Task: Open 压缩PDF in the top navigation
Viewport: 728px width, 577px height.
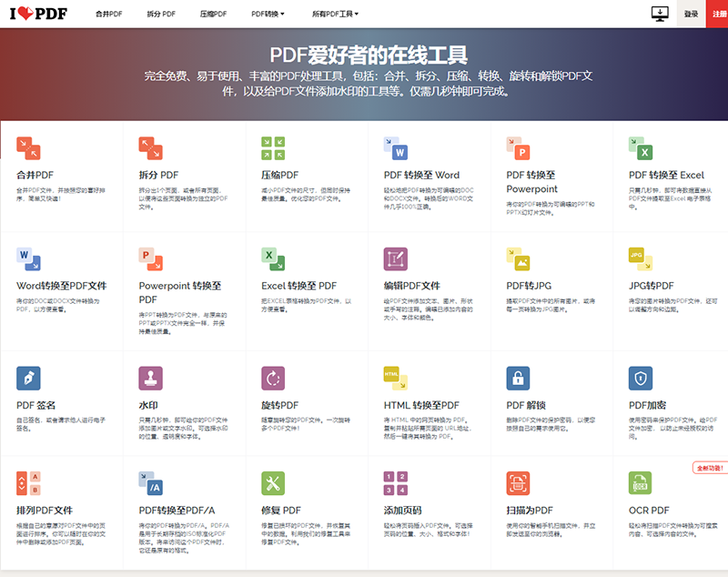Action: pos(214,14)
